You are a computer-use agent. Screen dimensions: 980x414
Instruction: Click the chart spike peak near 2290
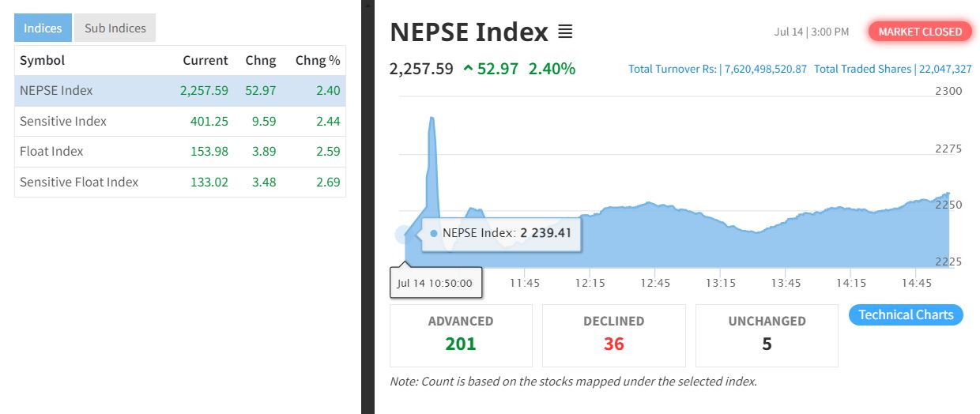point(432,118)
